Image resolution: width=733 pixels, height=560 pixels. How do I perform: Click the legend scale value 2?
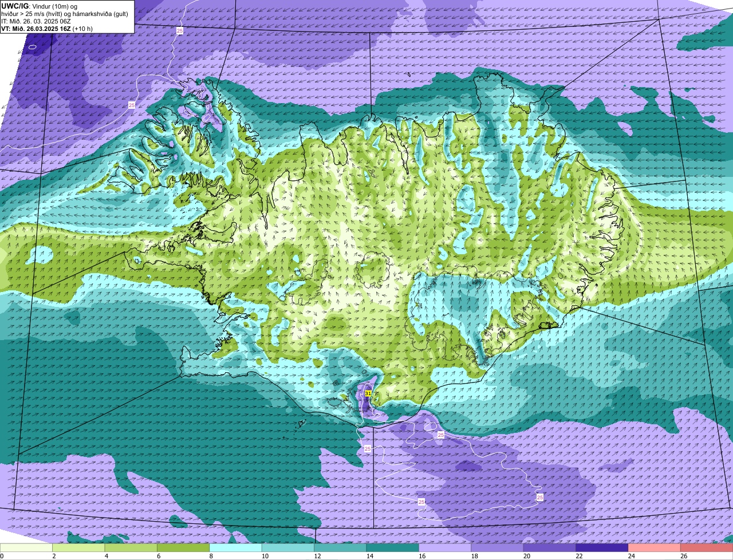54,555
